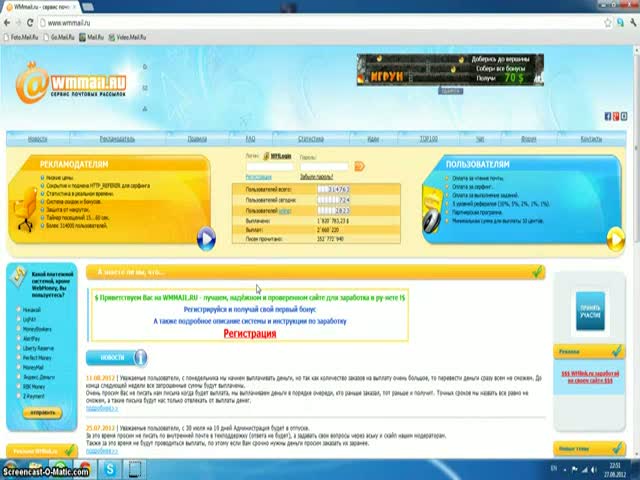The width and height of the screenshot is (640, 480).
Task: Click the arrow in Пользователям panel
Action: click(616, 238)
